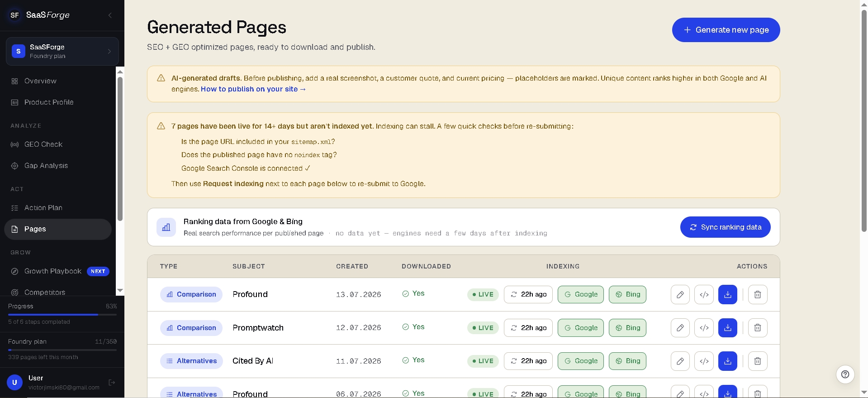
Task: Download the Cited By AI page
Action: point(727,361)
